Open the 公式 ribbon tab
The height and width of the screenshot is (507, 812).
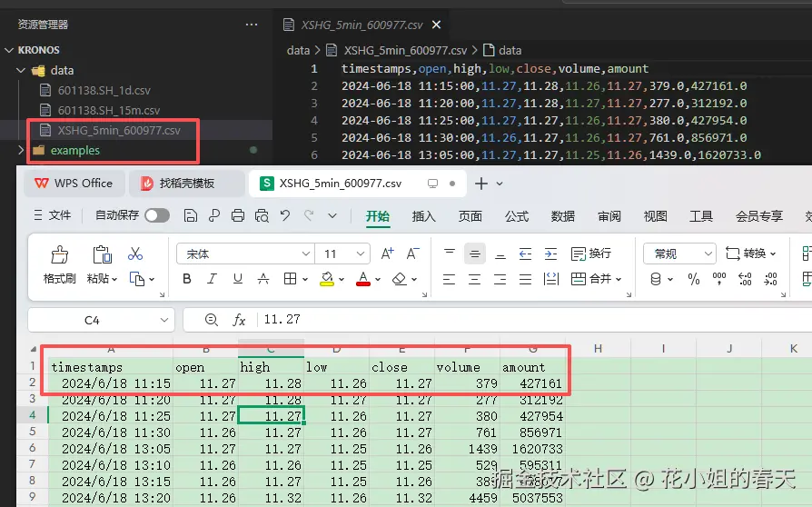coord(517,216)
